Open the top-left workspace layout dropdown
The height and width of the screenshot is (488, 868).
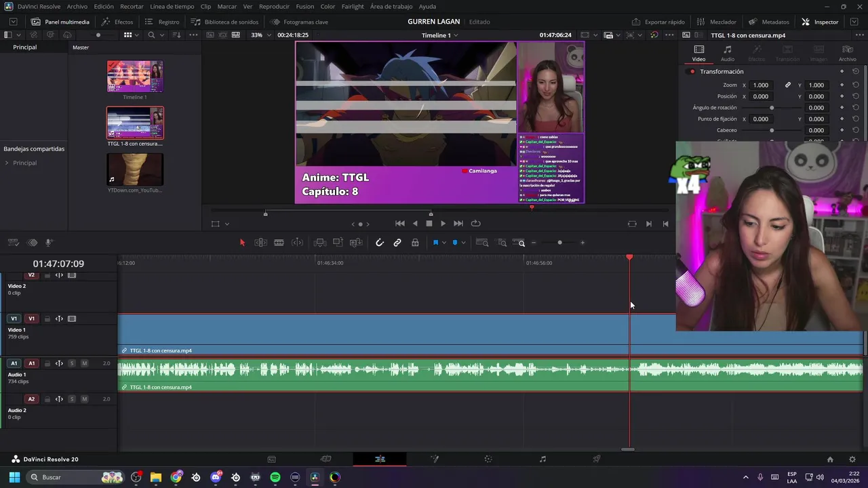[x=13, y=22]
